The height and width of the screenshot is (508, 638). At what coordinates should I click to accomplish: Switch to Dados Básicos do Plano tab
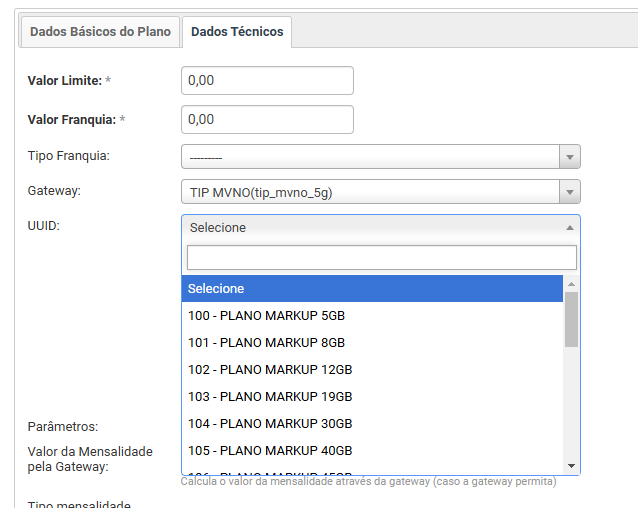click(100, 32)
